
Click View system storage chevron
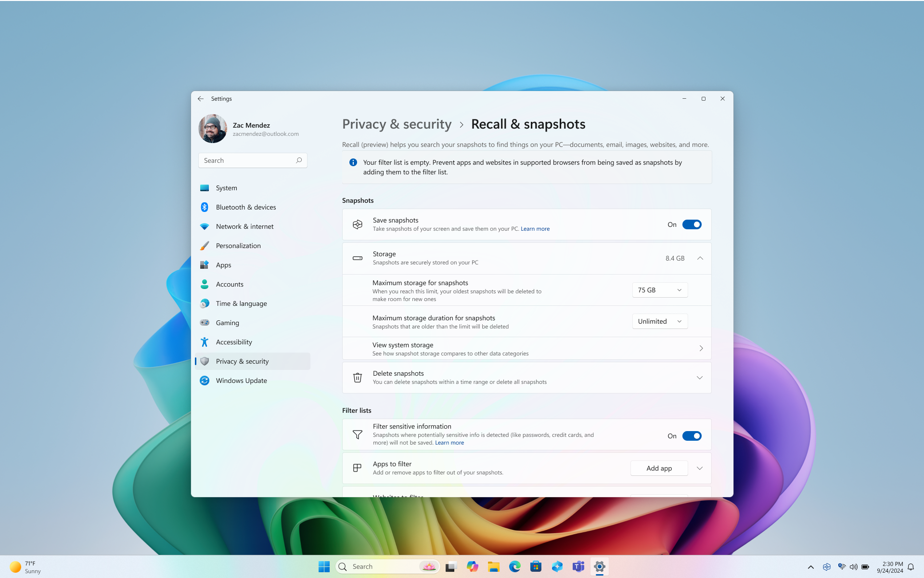[701, 348]
